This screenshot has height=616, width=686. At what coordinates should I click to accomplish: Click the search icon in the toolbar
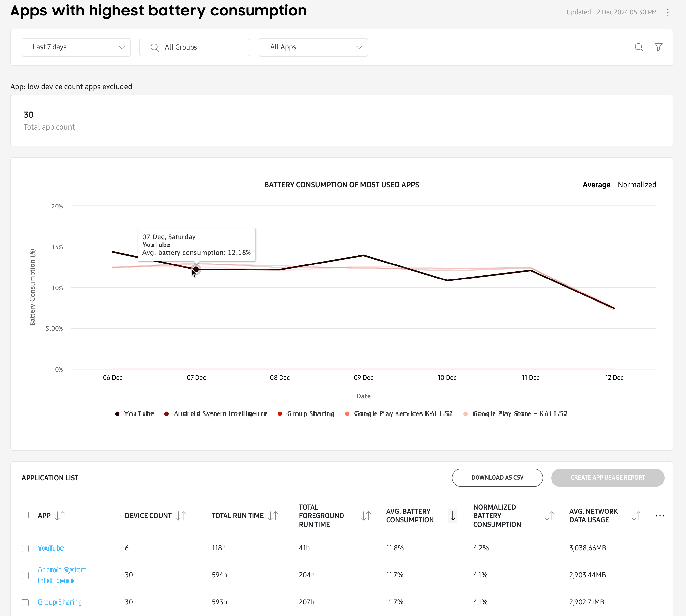[638, 47]
